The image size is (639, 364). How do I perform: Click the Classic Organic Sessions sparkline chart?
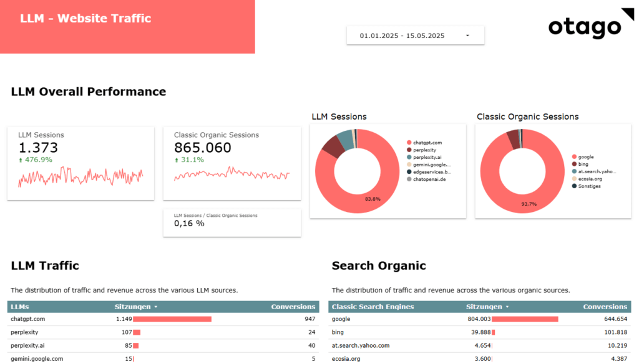click(x=232, y=174)
